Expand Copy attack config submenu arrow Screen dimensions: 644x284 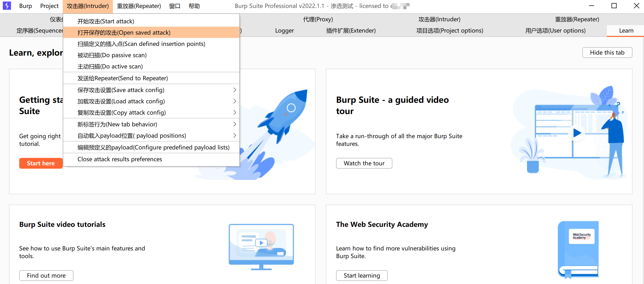[x=234, y=113]
